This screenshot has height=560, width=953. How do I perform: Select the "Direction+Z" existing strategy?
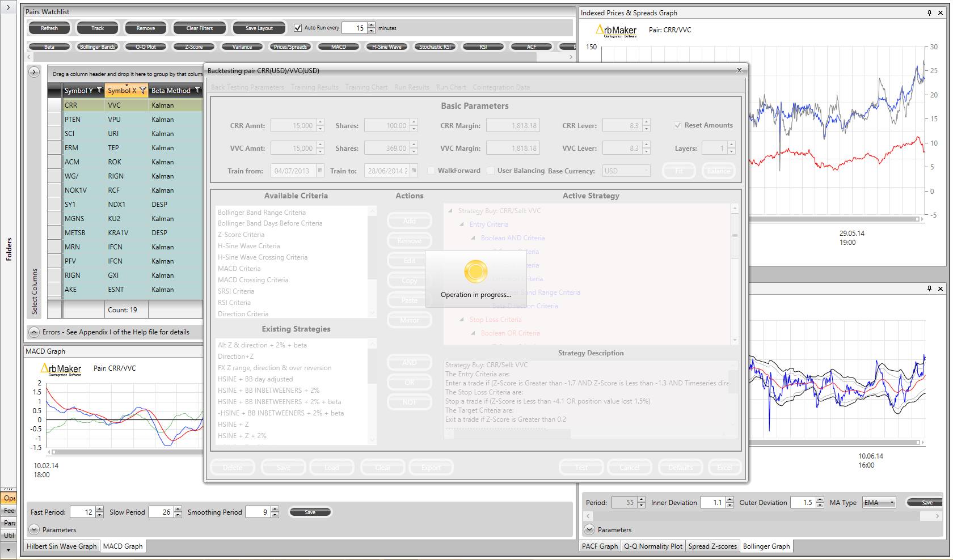click(236, 357)
